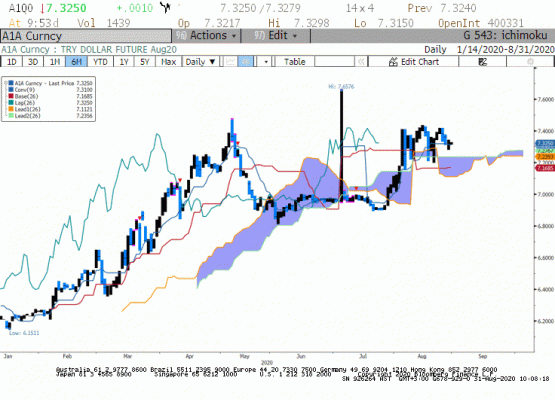Click the Edit Chart pencil icon
Screen dimensions: 555x400
pos(393,62)
